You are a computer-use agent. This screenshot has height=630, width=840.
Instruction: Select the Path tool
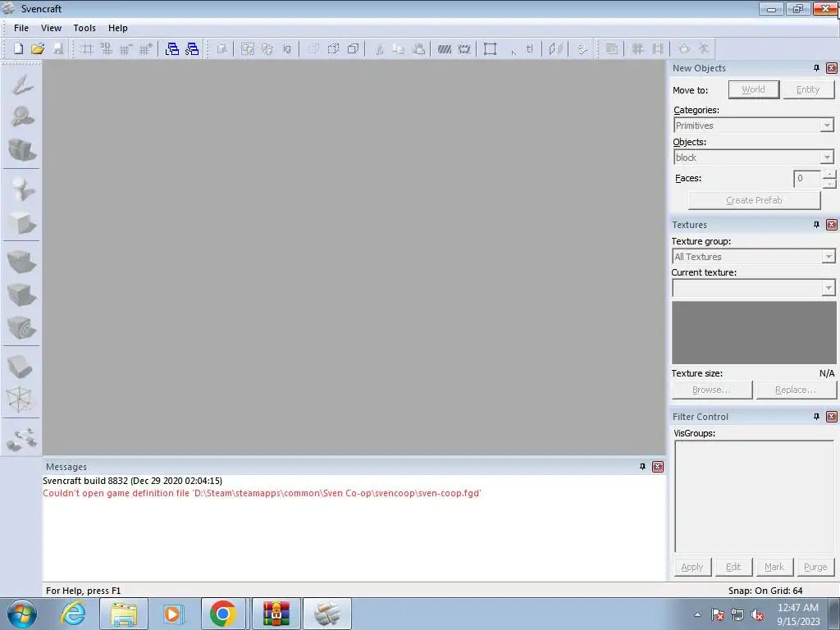tap(21, 439)
